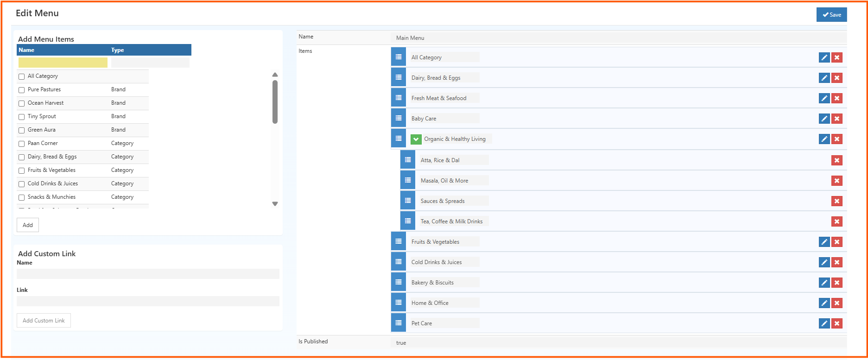
Task: Collapse the Organic & Healthy Living submenu
Action: (x=416, y=139)
